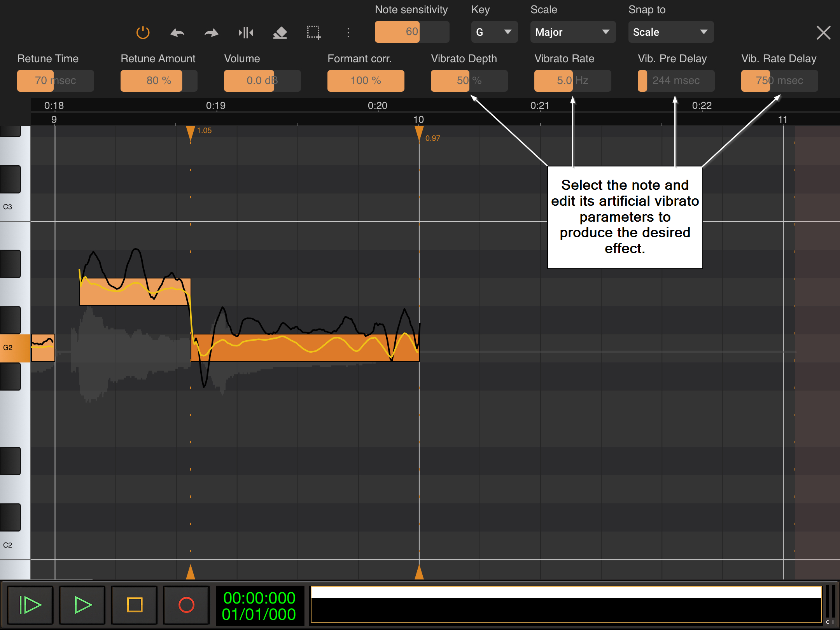Activate the marquee selection tool
The image size is (840, 630).
[x=313, y=33]
